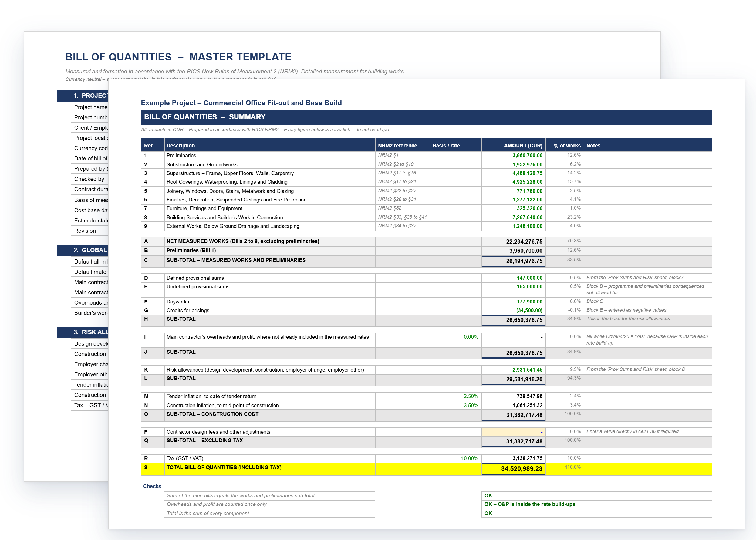Click the input cell for contractor design fees

(x=513, y=432)
